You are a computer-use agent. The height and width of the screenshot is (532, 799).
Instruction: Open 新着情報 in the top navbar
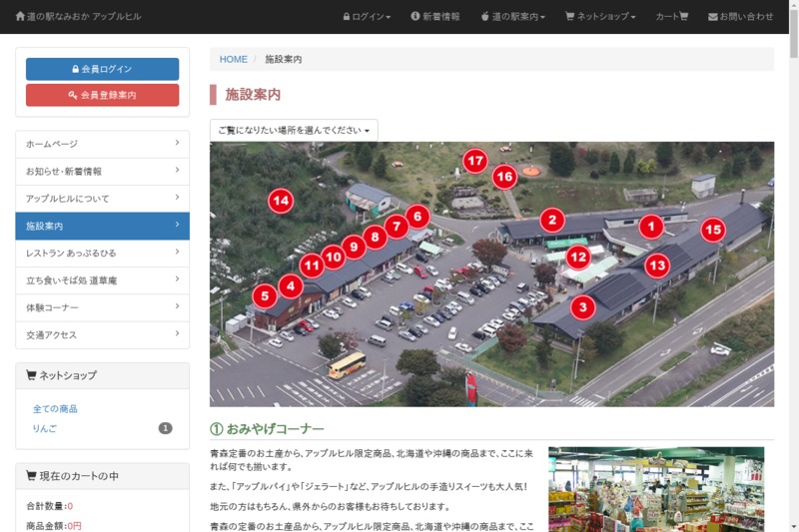click(434, 17)
